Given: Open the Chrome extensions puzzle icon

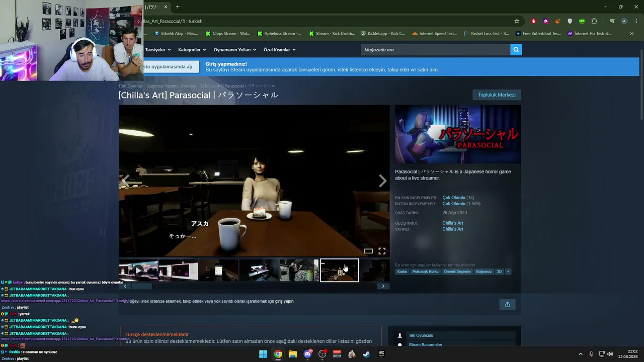Looking at the screenshot, I should [x=594, y=21].
